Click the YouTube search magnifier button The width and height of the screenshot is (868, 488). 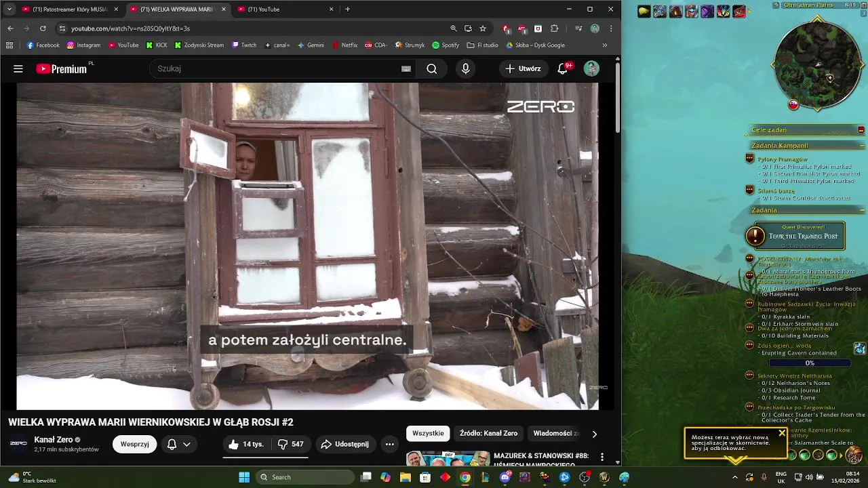click(431, 68)
